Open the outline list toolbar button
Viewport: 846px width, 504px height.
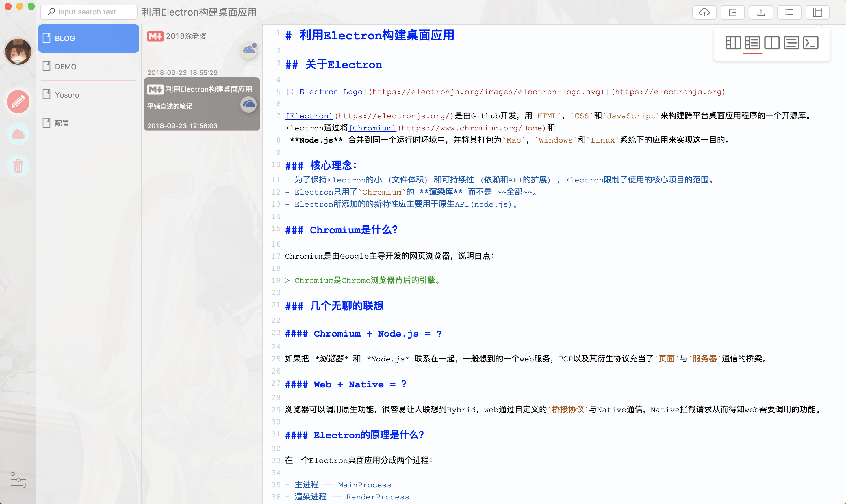pos(789,13)
